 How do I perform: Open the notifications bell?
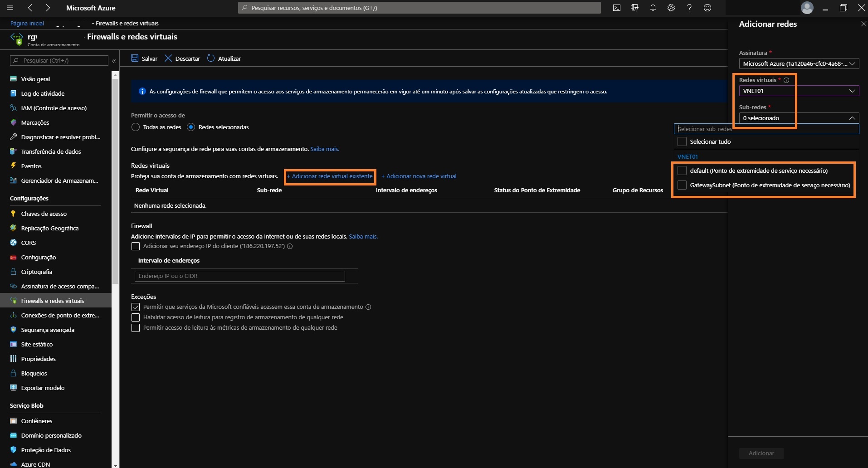tap(653, 8)
